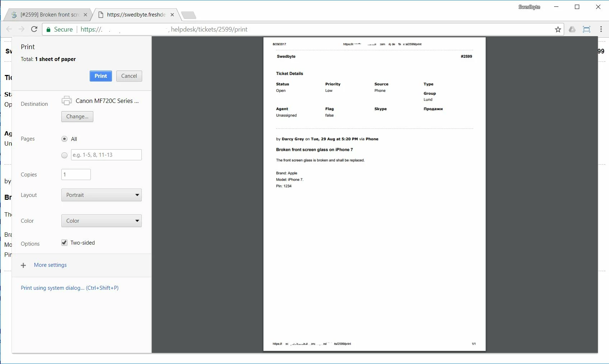The width and height of the screenshot is (609, 364).
Task: Reload the page with the refresh icon
Action: (x=34, y=29)
